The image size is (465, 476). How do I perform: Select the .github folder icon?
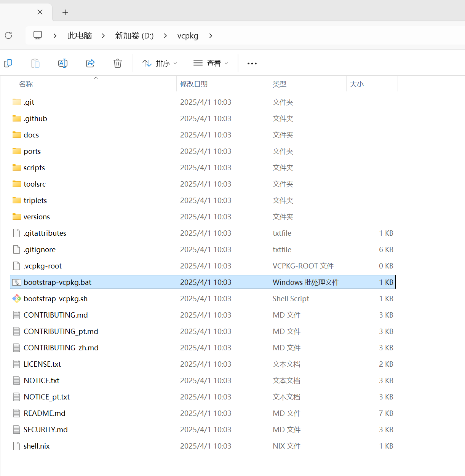(x=17, y=118)
